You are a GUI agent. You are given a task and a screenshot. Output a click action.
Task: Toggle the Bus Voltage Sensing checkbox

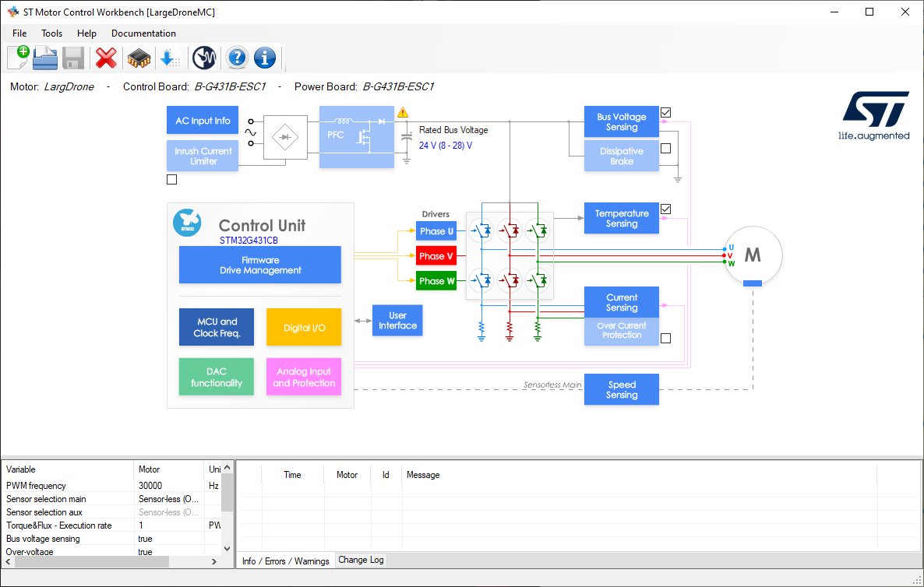666,112
